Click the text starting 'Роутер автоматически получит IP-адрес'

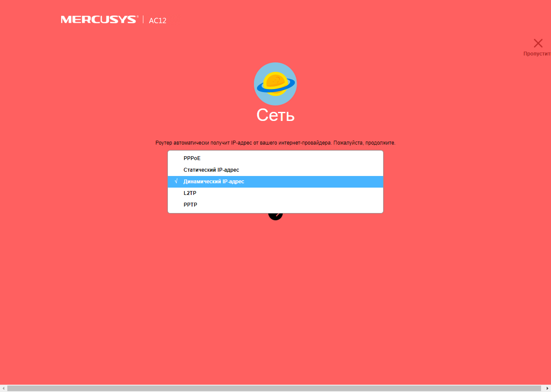click(x=275, y=143)
